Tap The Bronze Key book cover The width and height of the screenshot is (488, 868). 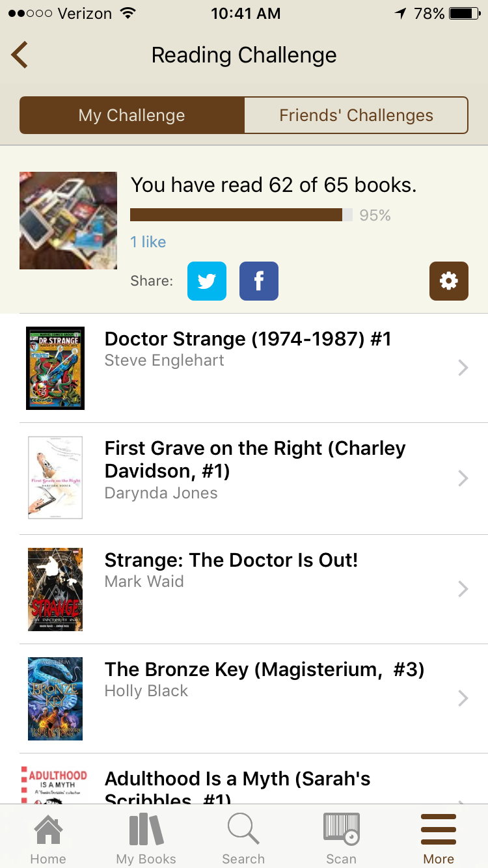click(55, 698)
